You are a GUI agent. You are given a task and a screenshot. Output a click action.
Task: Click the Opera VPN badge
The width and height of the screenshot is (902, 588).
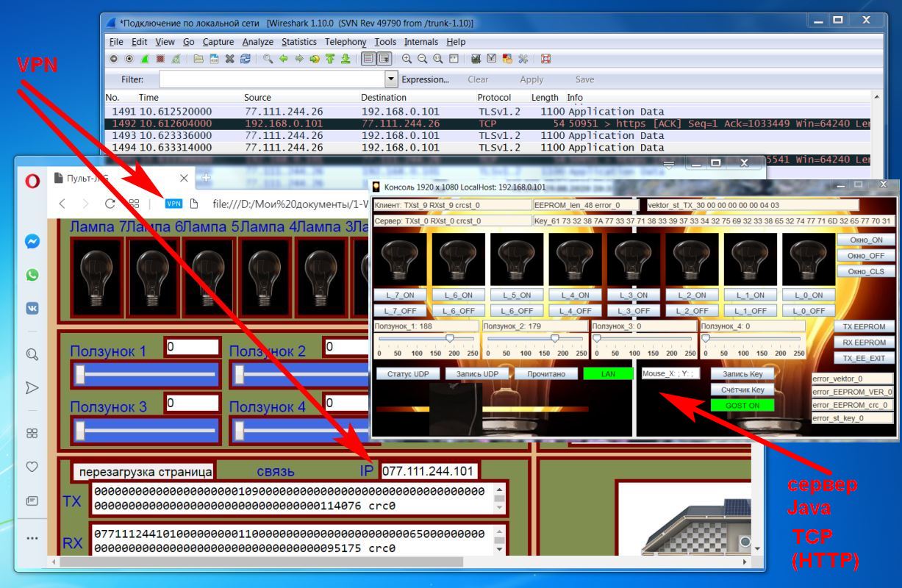(173, 203)
